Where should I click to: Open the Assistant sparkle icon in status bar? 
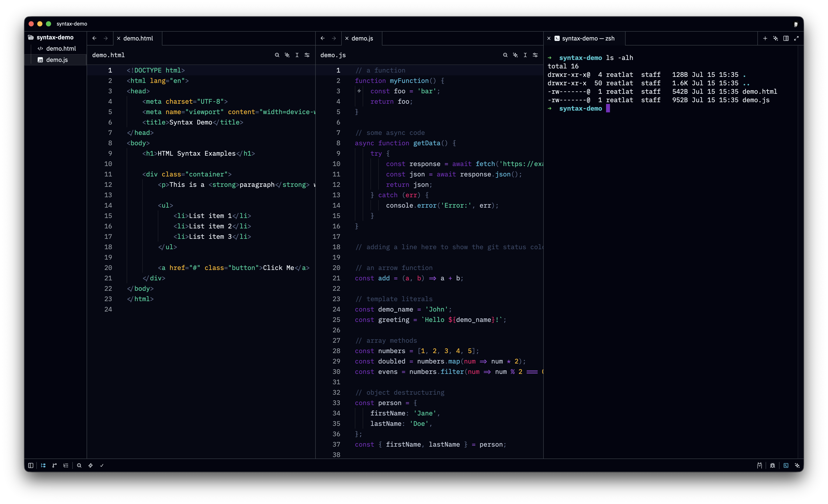coord(797,465)
